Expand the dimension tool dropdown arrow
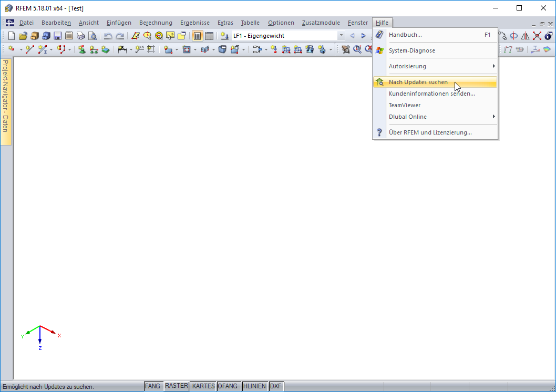 click(131, 49)
